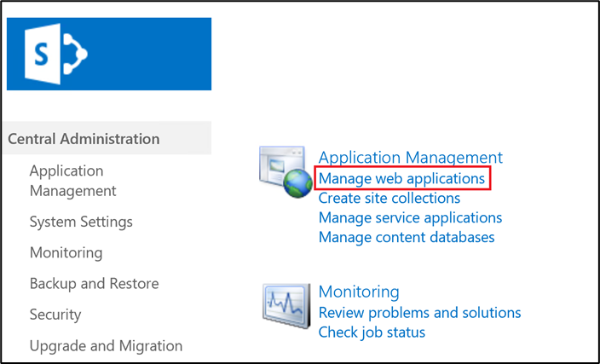Viewport: 600px width, 364px height.
Task: Go to Monitoring in the left navigation
Action: pyautogui.click(x=66, y=253)
